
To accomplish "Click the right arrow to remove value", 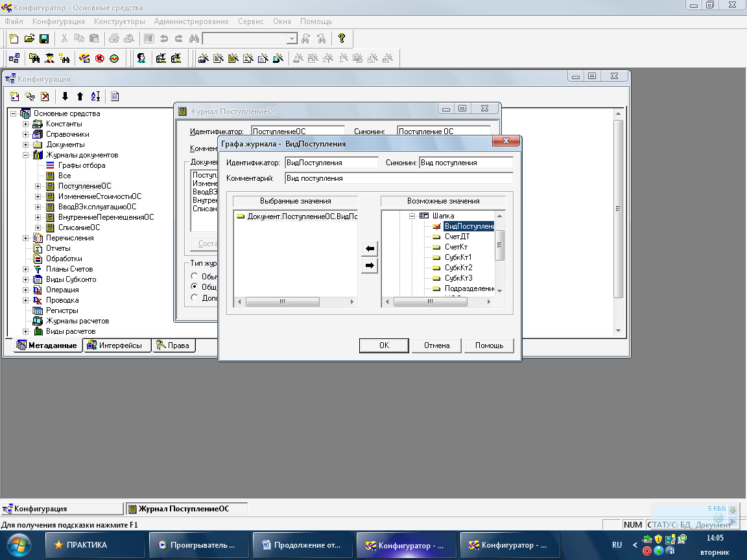I will tap(370, 266).
